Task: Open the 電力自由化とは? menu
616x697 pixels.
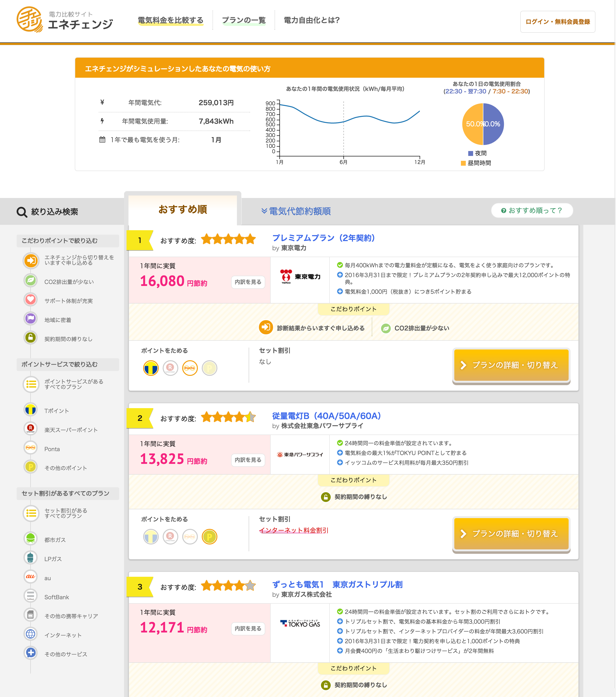Action: click(312, 20)
